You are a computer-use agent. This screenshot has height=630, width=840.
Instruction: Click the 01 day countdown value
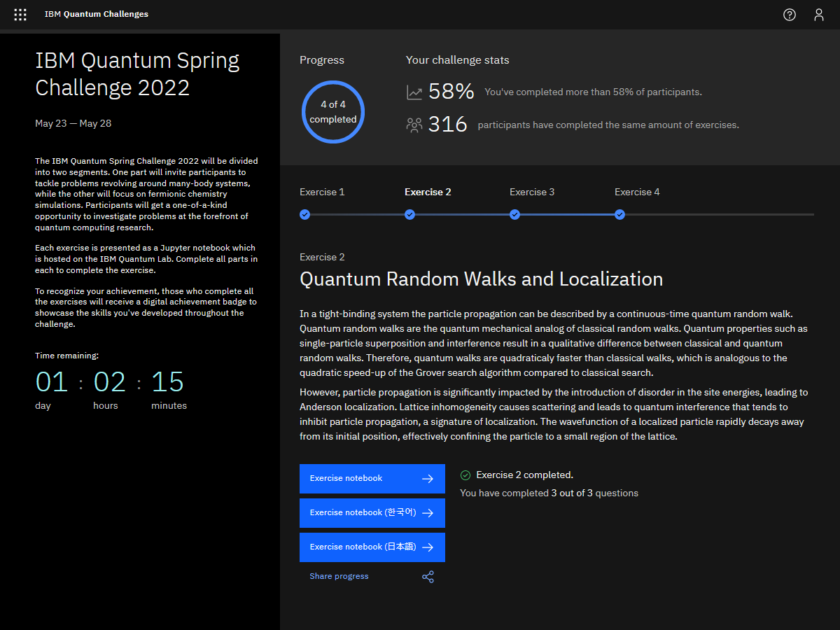tap(52, 382)
